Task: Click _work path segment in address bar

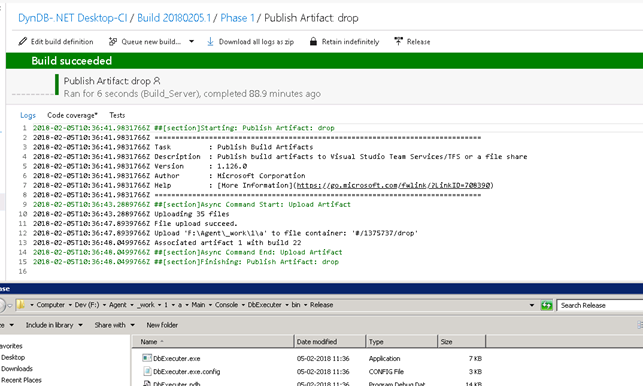Action: point(146,305)
